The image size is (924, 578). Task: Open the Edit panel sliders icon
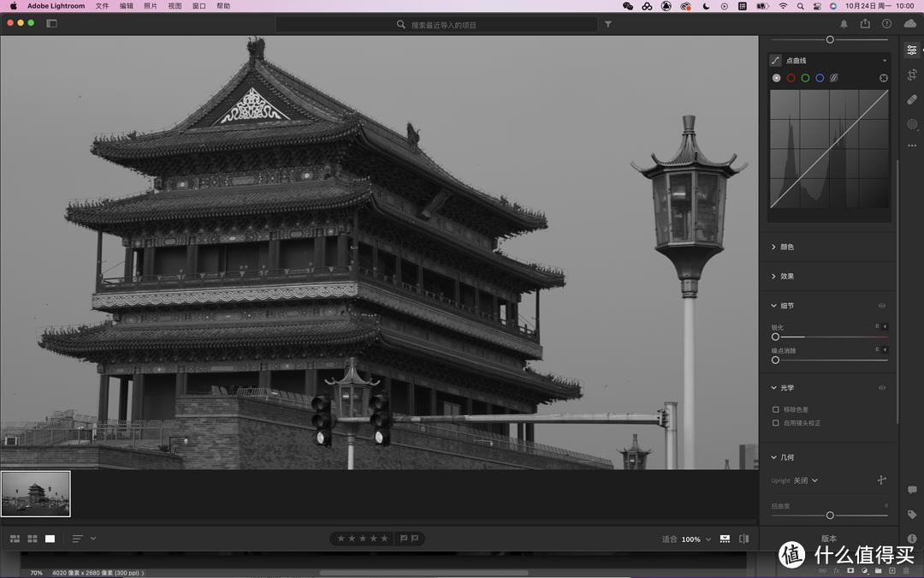point(912,50)
